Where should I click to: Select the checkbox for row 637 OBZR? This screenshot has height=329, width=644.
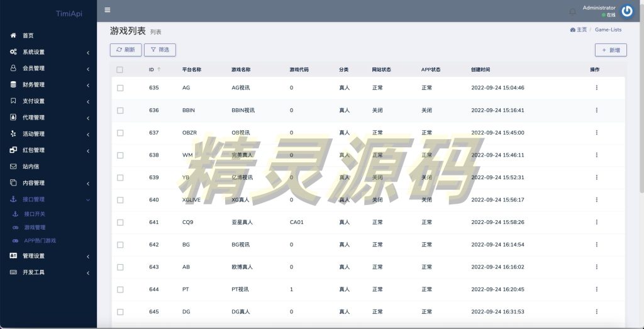120,133
